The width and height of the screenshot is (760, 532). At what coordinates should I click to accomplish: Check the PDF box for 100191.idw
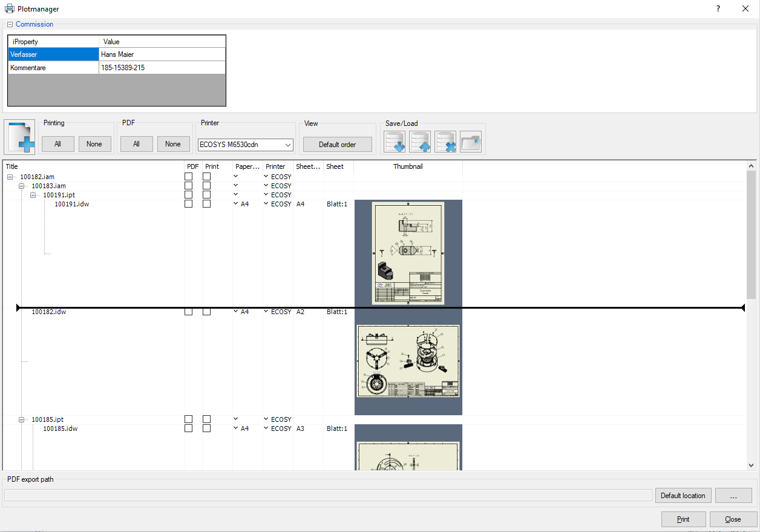pyautogui.click(x=189, y=204)
